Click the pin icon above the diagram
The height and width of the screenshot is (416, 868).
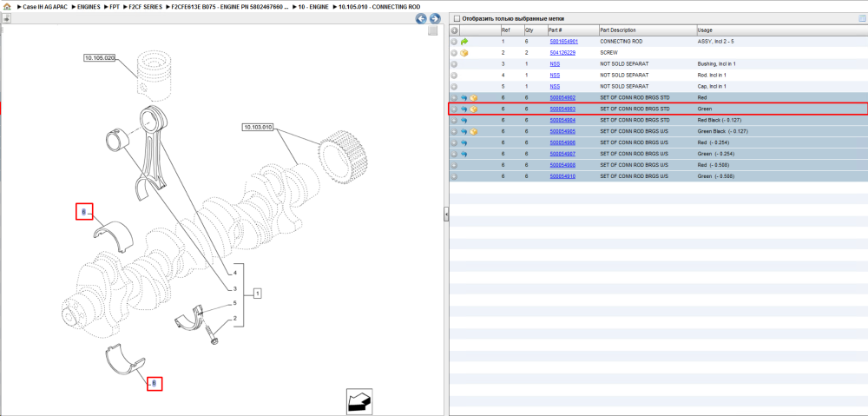click(x=6, y=18)
